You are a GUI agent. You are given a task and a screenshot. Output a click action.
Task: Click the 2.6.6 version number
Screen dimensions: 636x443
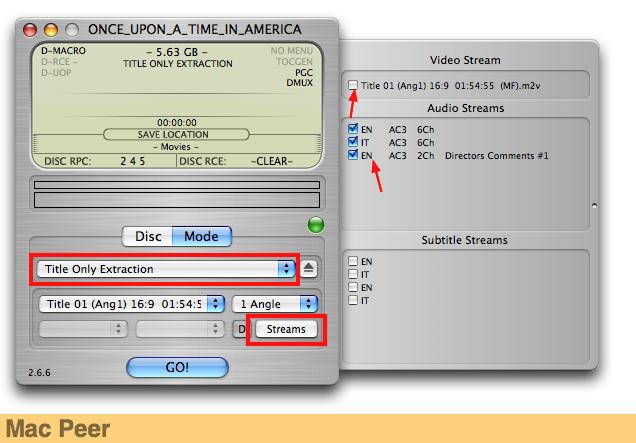[39, 372]
